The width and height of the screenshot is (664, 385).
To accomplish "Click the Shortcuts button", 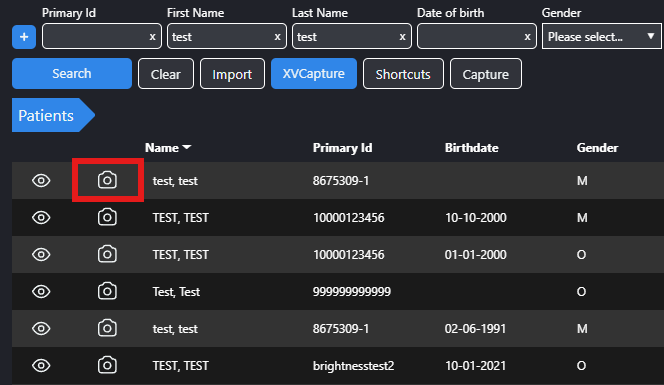I will pyautogui.click(x=403, y=74).
